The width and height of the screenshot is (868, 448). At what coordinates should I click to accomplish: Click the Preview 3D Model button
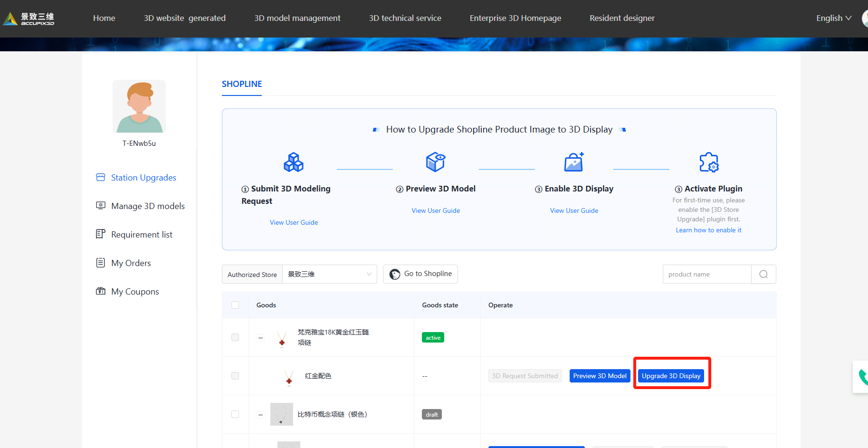[x=600, y=376]
